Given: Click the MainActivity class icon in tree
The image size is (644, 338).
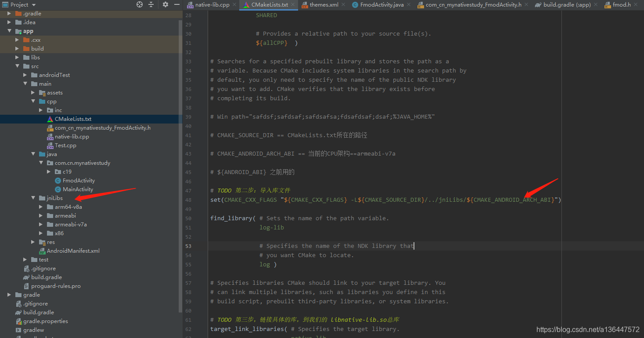Looking at the screenshot, I should point(58,189).
